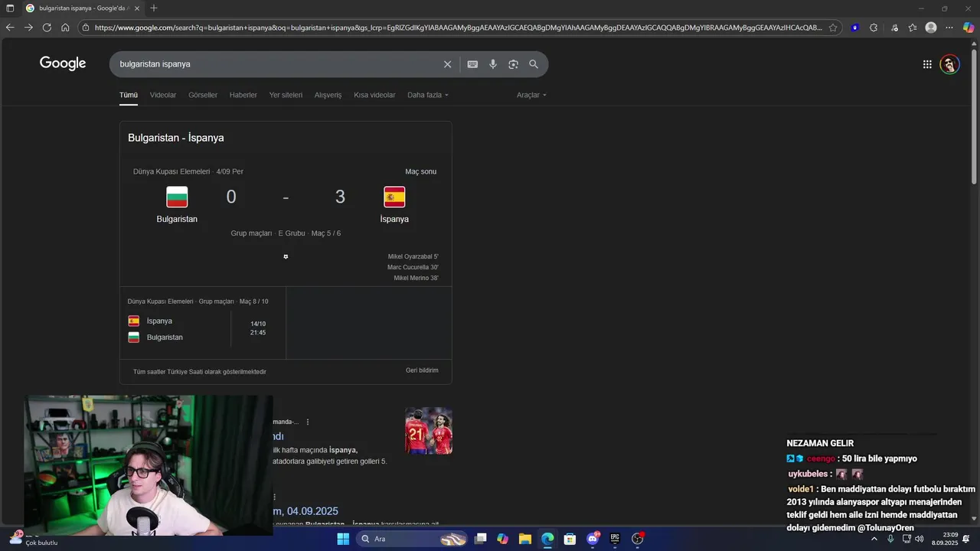Click the Geri bildirim link
The image size is (980, 551).
(x=422, y=370)
